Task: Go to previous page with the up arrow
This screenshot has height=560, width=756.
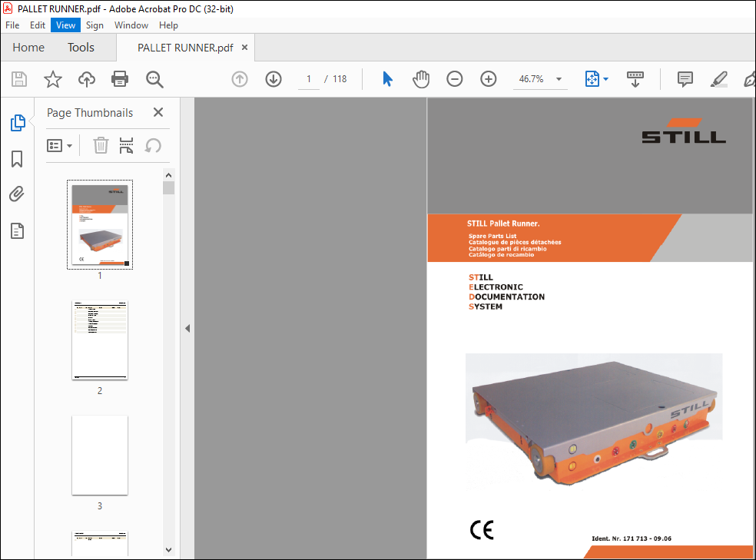Action: click(x=240, y=79)
